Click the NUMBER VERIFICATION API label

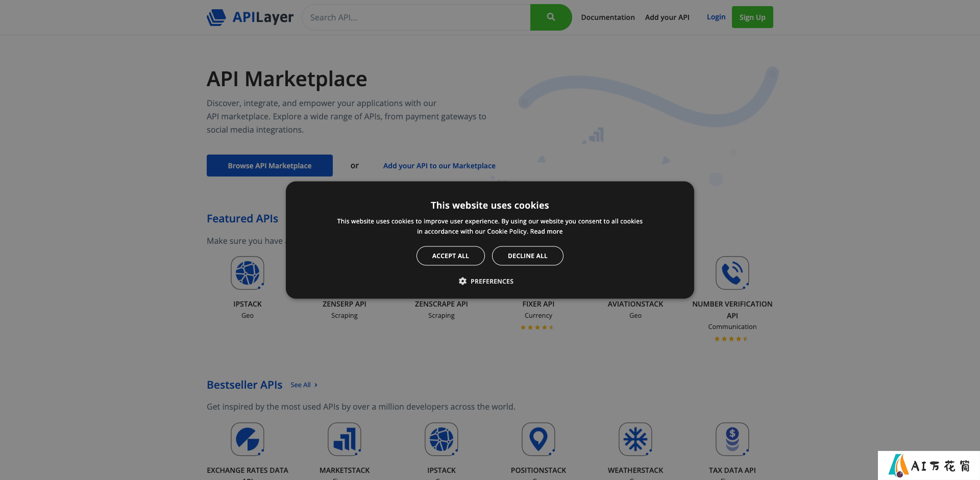pos(732,310)
